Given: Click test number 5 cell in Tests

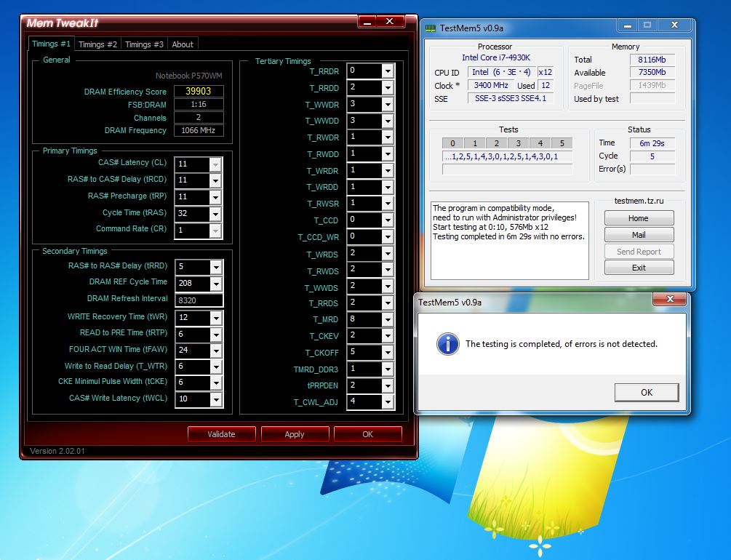Looking at the screenshot, I should click(562, 143).
